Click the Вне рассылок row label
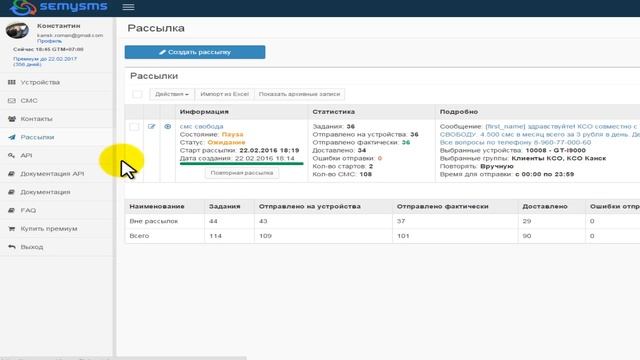The height and width of the screenshot is (360, 640). click(154, 221)
